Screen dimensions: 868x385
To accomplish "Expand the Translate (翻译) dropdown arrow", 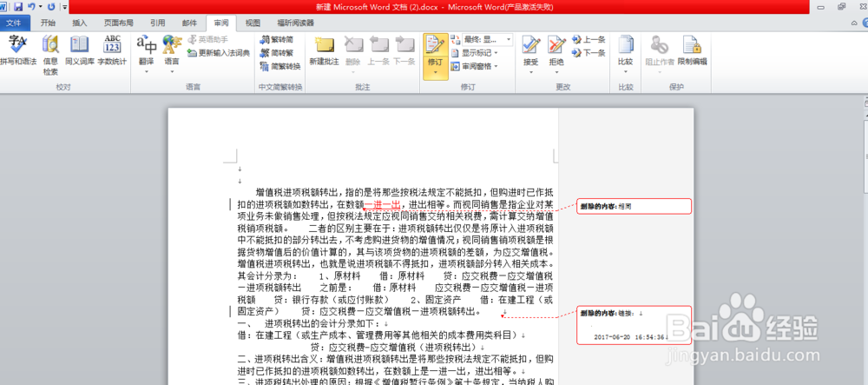I will point(147,71).
